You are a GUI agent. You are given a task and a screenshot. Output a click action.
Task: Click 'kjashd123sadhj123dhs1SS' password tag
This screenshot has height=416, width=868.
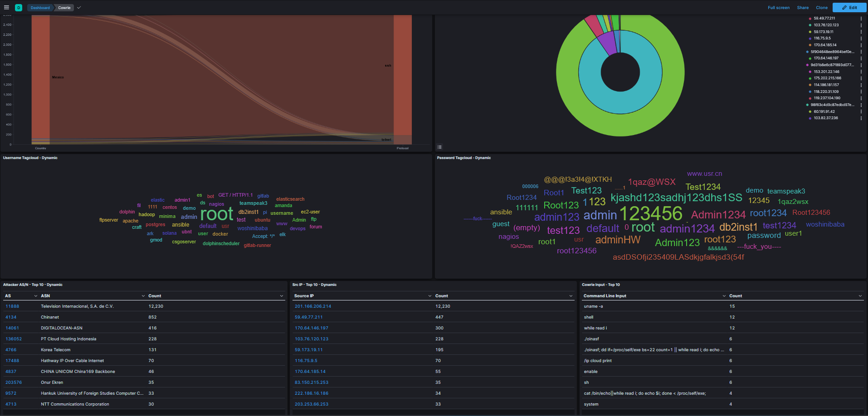coord(676,198)
